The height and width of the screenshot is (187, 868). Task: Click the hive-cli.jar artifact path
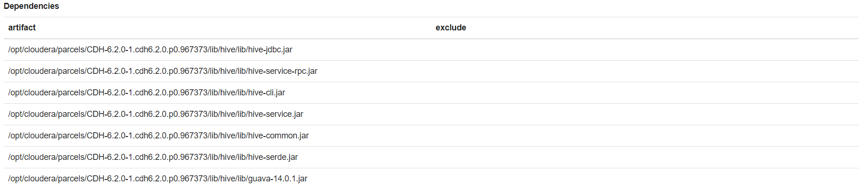point(147,93)
